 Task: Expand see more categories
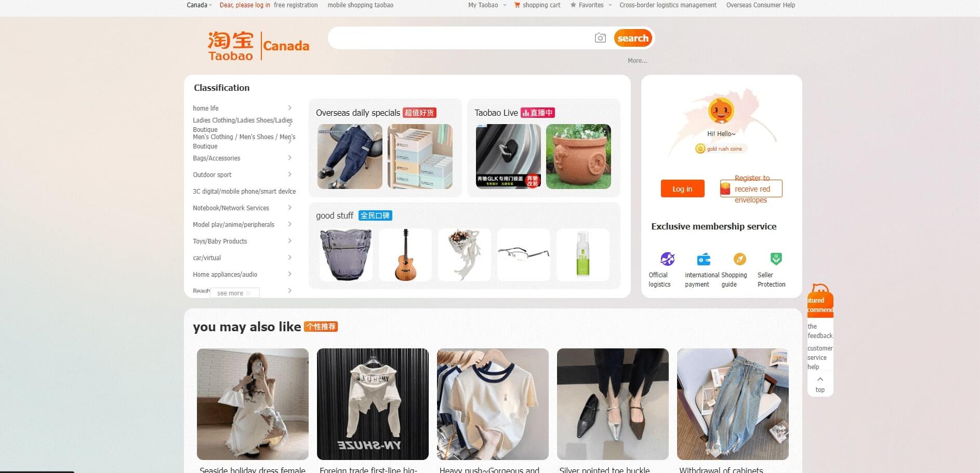coord(234,293)
